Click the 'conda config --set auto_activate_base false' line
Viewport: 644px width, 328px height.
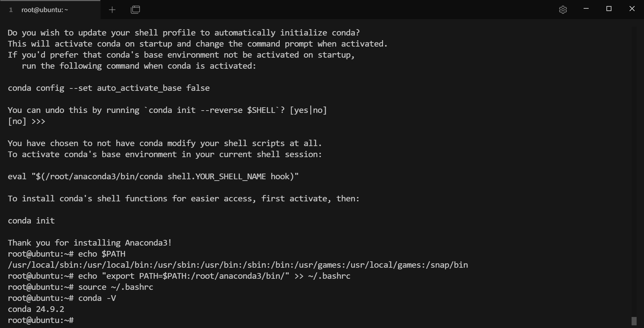[x=109, y=88]
